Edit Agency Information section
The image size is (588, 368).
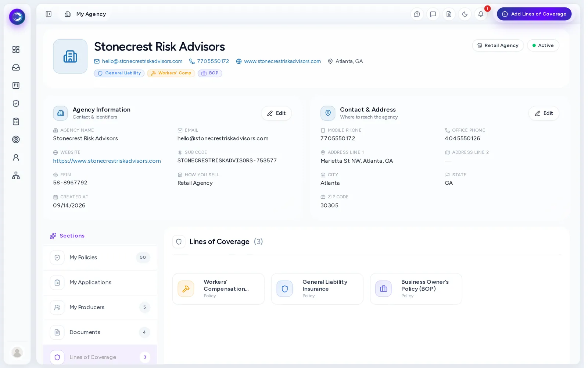276,113
